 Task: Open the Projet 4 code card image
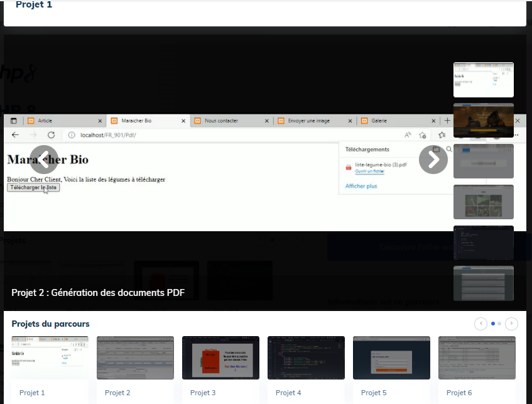[x=306, y=358]
